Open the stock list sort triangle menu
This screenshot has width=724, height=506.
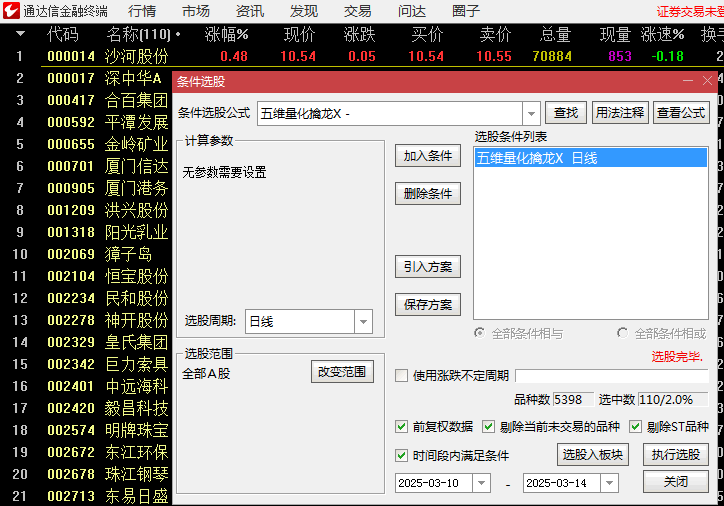point(20,34)
